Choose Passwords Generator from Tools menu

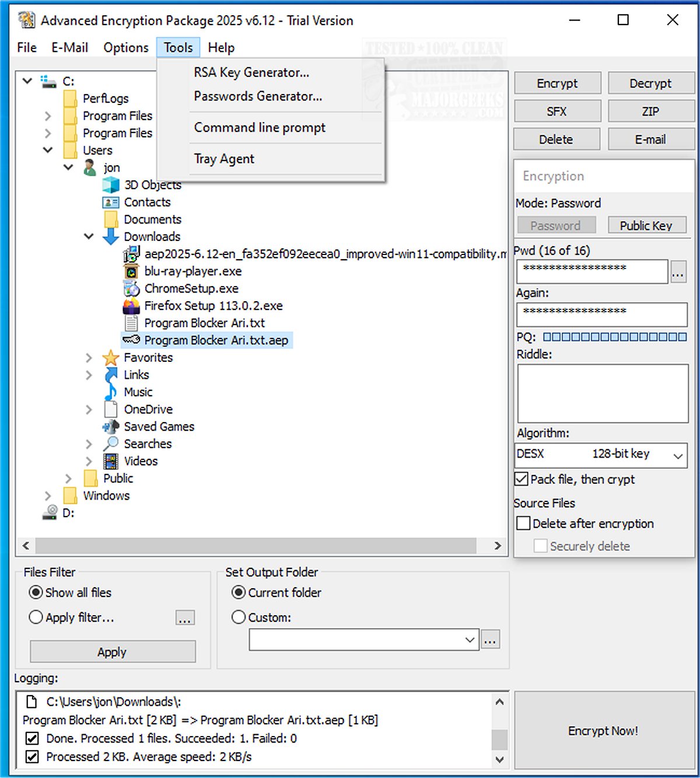[x=258, y=96]
